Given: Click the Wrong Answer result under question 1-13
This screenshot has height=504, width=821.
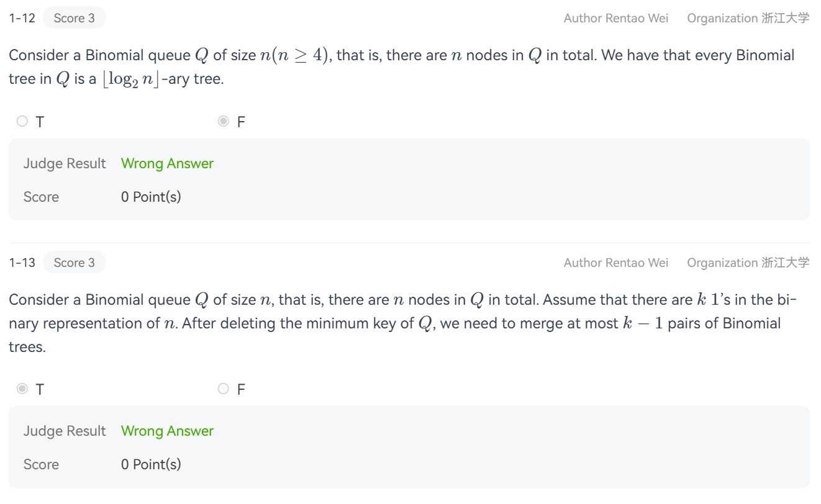Looking at the screenshot, I should tap(167, 431).
